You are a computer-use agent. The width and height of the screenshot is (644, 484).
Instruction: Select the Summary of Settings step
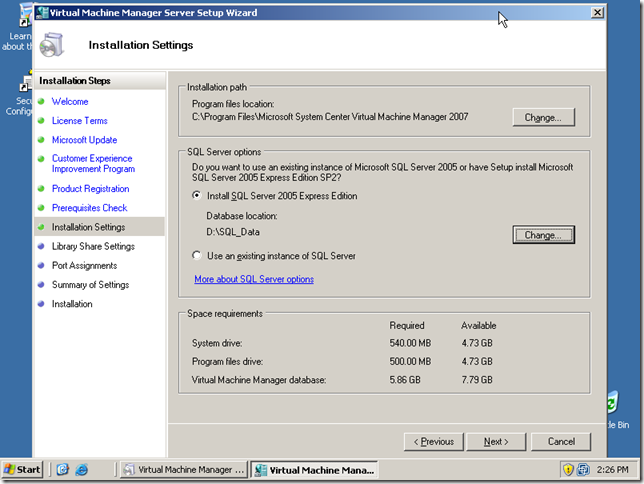coord(90,285)
